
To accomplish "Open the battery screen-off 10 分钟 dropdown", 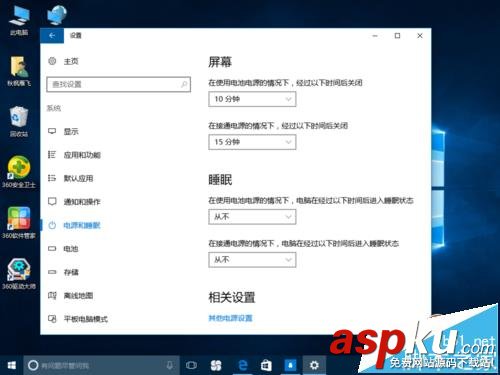I will [252, 99].
